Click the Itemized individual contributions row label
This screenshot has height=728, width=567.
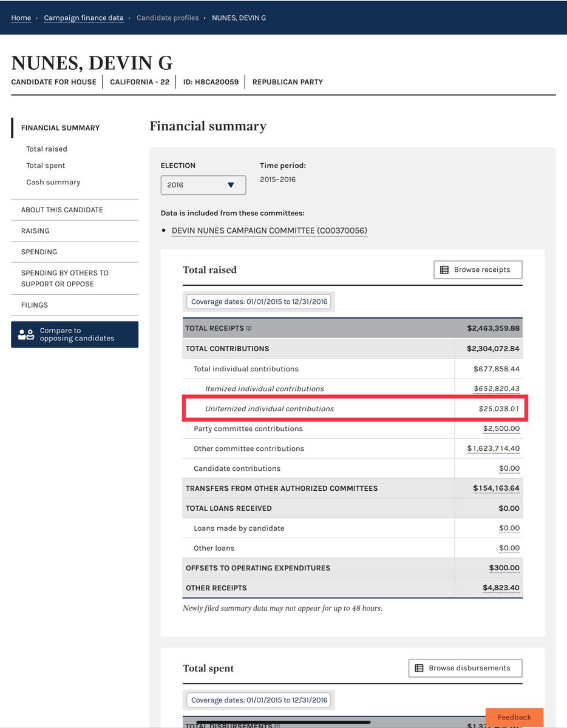(265, 389)
